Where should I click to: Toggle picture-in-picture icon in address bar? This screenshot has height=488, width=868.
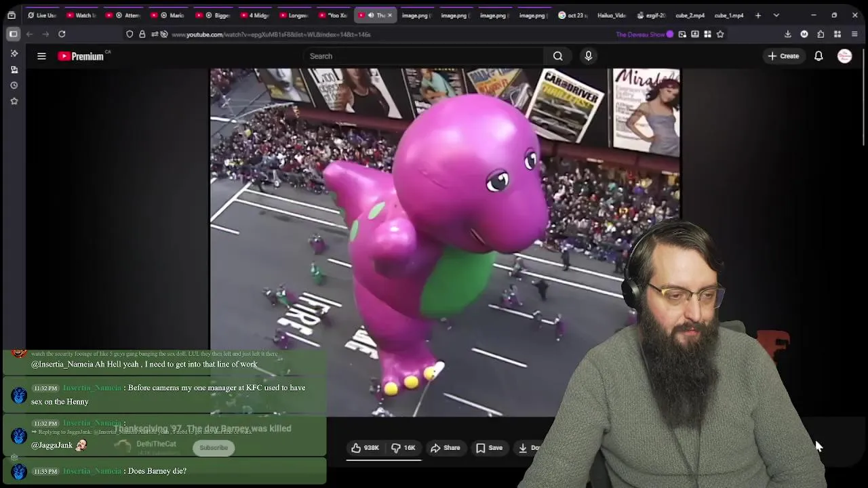(682, 34)
